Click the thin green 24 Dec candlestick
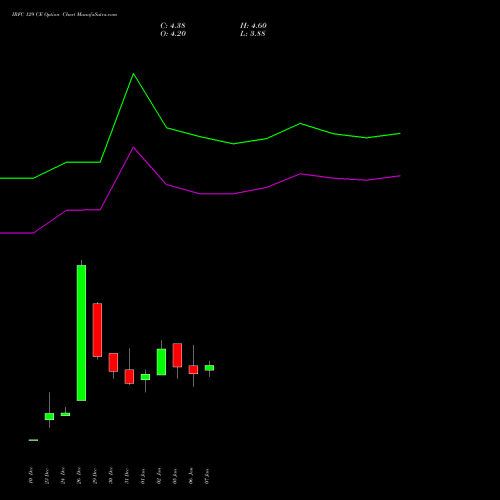Screen dimensions: 500x500 65,414
